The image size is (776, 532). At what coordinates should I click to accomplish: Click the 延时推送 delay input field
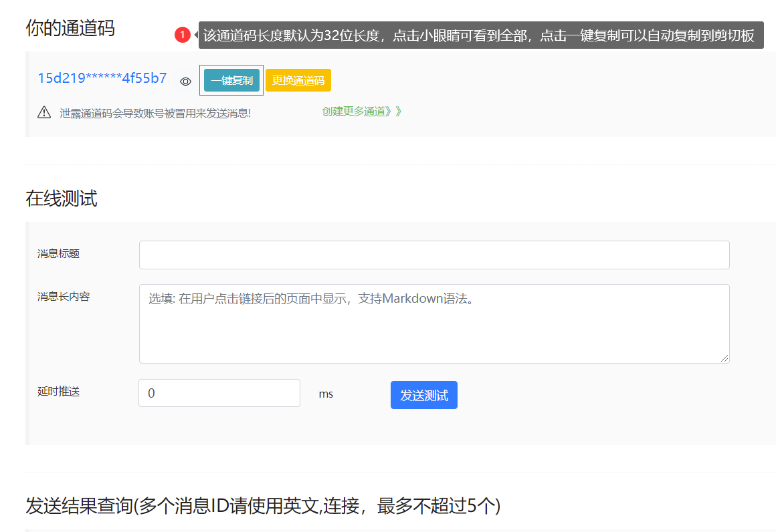(x=219, y=393)
